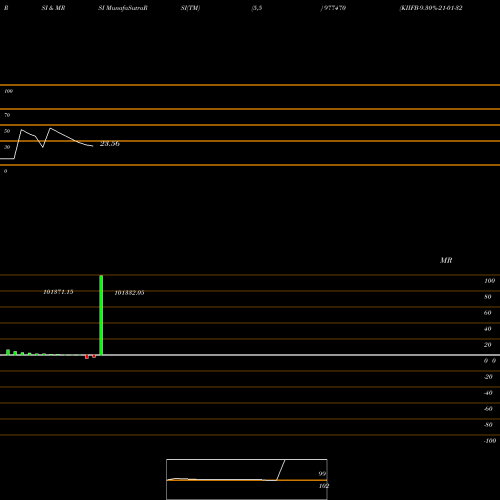This screenshot has width=500, height=500.
Task: Click the 'SI & MR' header label
Action: click(x=53, y=8)
